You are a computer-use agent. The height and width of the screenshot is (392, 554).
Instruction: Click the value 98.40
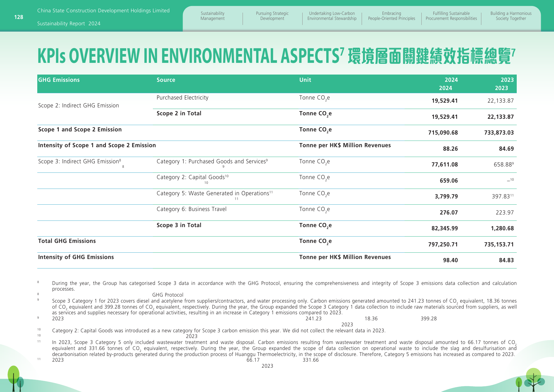tap(450, 260)
